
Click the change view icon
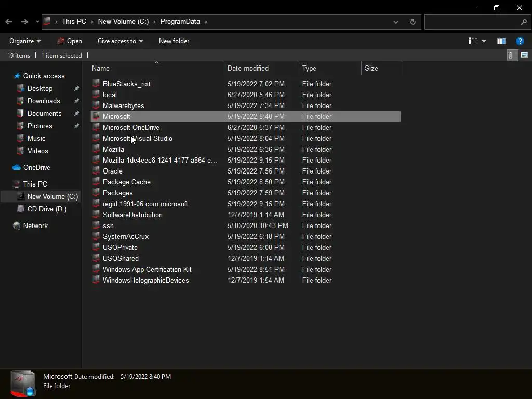coord(473,41)
